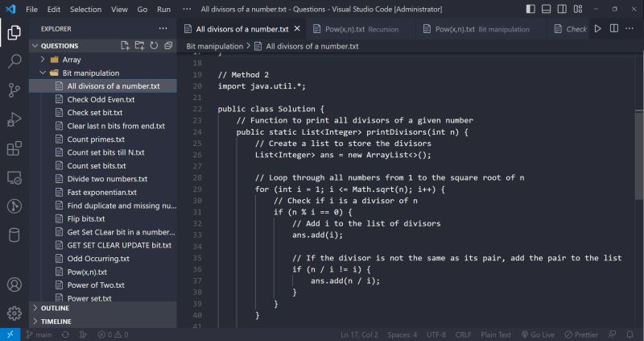Open Explorer views and more actions menu
The height and width of the screenshot is (341, 644).
[x=163, y=29]
